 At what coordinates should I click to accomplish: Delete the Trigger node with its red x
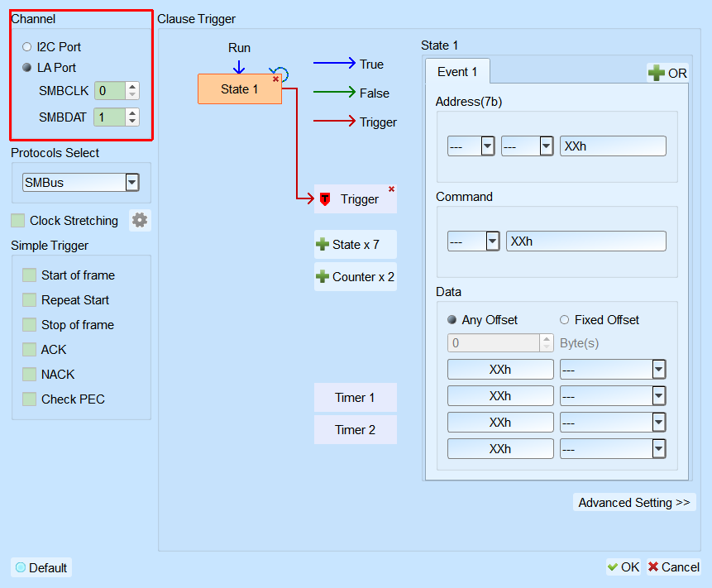(x=391, y=189)
